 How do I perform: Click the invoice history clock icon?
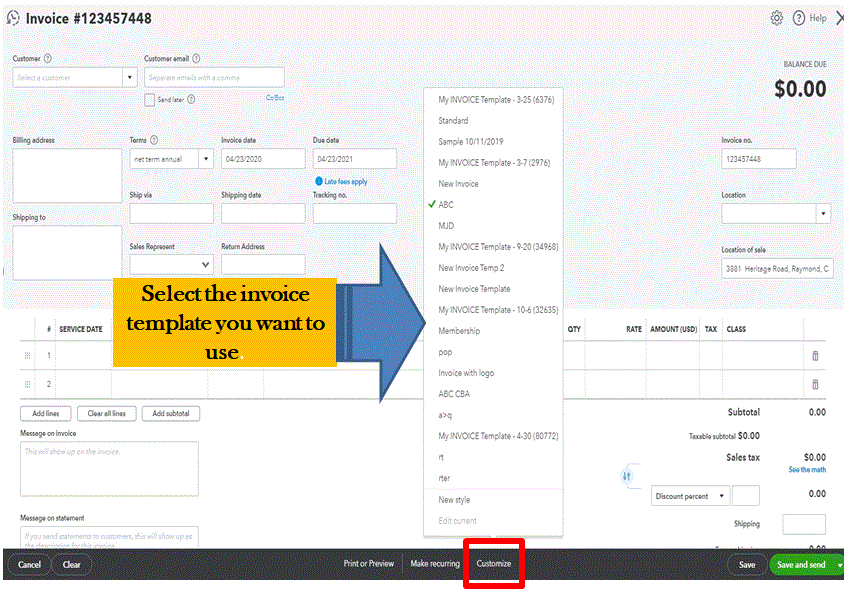(13, 18)
